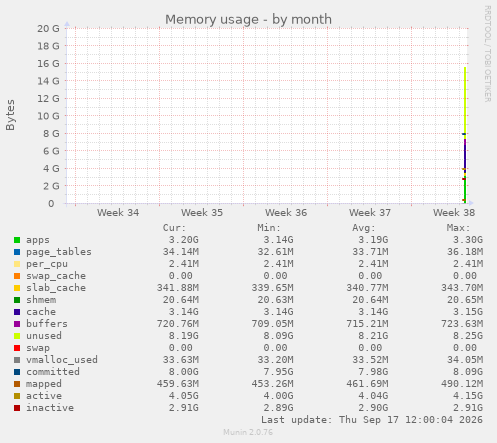Click the 'slab_cache' legend label
The image size is (497, 443).
pos(56,288)
